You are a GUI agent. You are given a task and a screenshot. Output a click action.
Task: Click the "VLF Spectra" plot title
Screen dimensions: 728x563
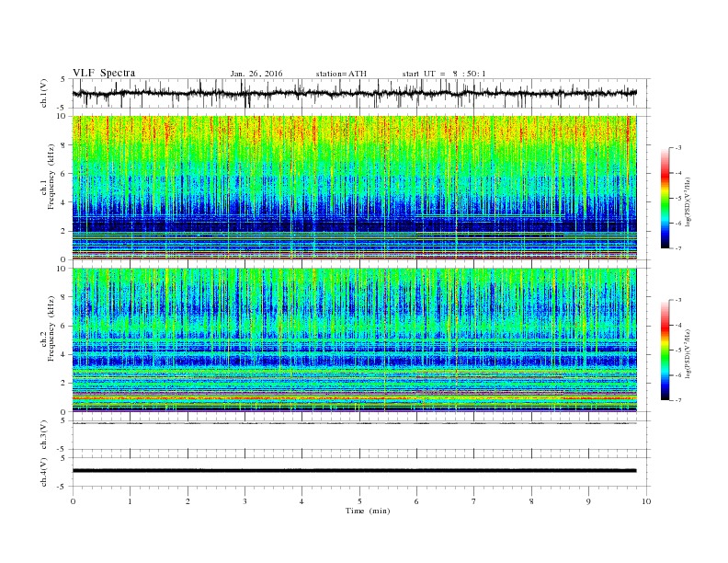(104, 73)
